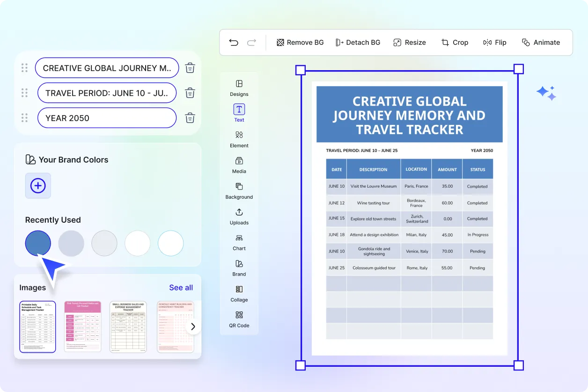The image size is (588, 392).
Task: Add a new brand color with the plus button
Action: pos(37,186)
